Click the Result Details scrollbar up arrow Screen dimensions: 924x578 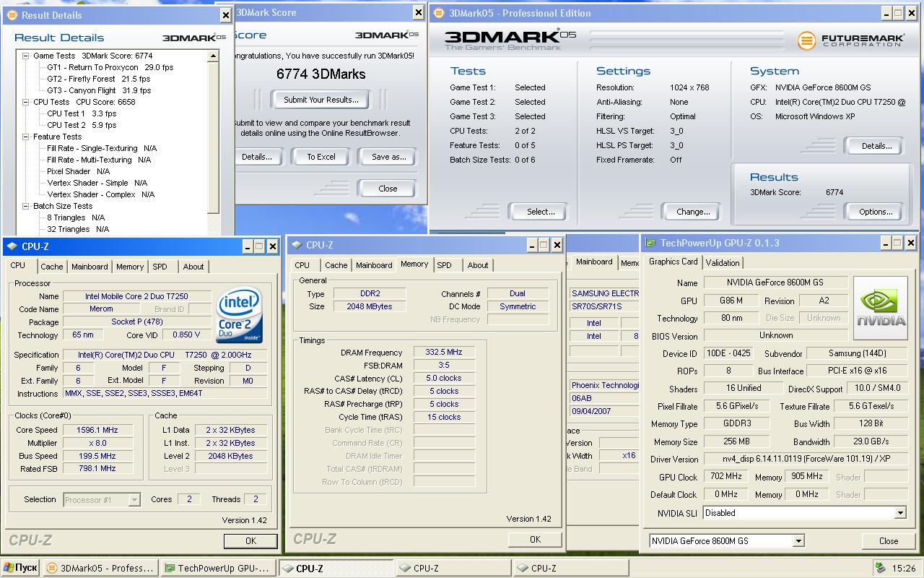pos(214,56)
